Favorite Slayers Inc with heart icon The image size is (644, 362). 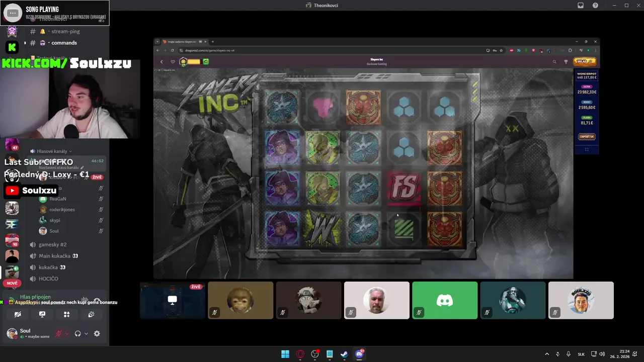pyautogui.click(x=173, y=62)
